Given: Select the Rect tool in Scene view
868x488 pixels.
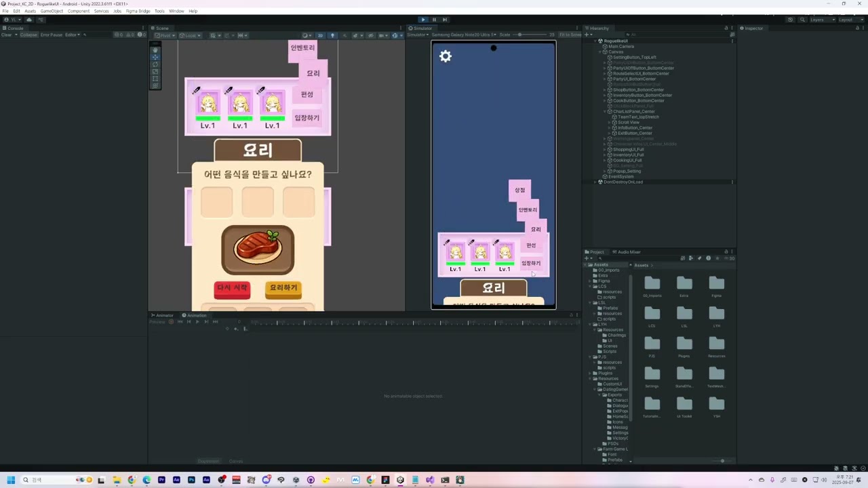Looking at the screenshot, I should (x=155, y=79).
